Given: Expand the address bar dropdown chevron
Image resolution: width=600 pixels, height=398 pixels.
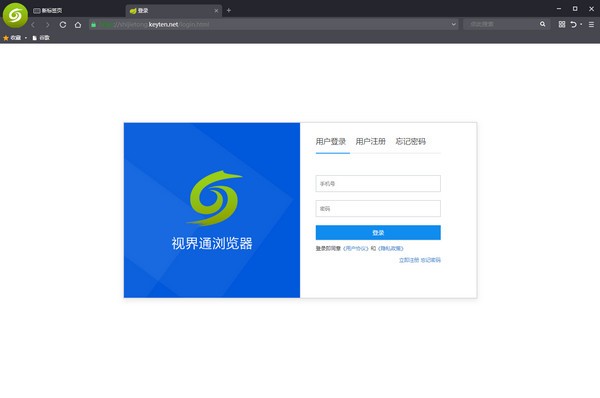Looking at the screenshot, I should pyautogui.click(x=453, y=24).
